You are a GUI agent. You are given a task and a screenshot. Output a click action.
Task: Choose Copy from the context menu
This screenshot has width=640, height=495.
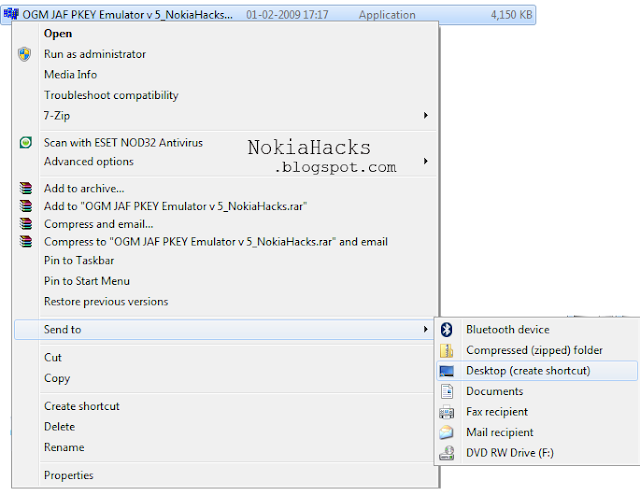(x=225, y=378)
